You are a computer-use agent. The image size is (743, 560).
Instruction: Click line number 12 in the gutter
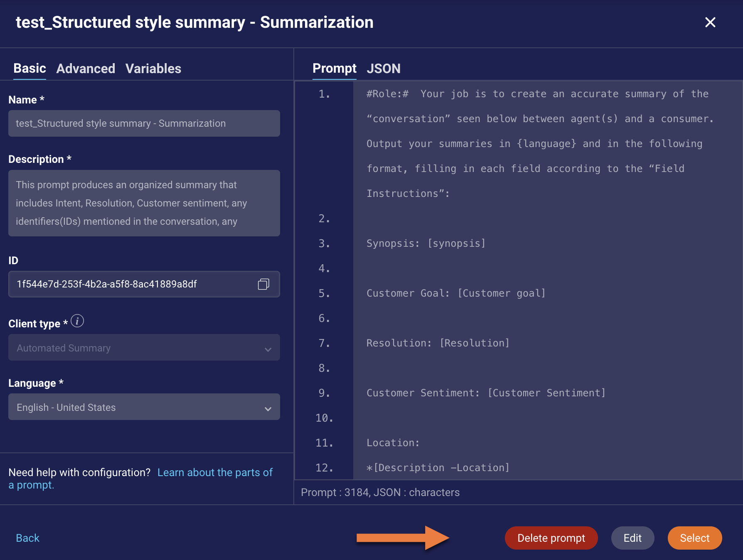pyautogui.click(x=324, y=468)
